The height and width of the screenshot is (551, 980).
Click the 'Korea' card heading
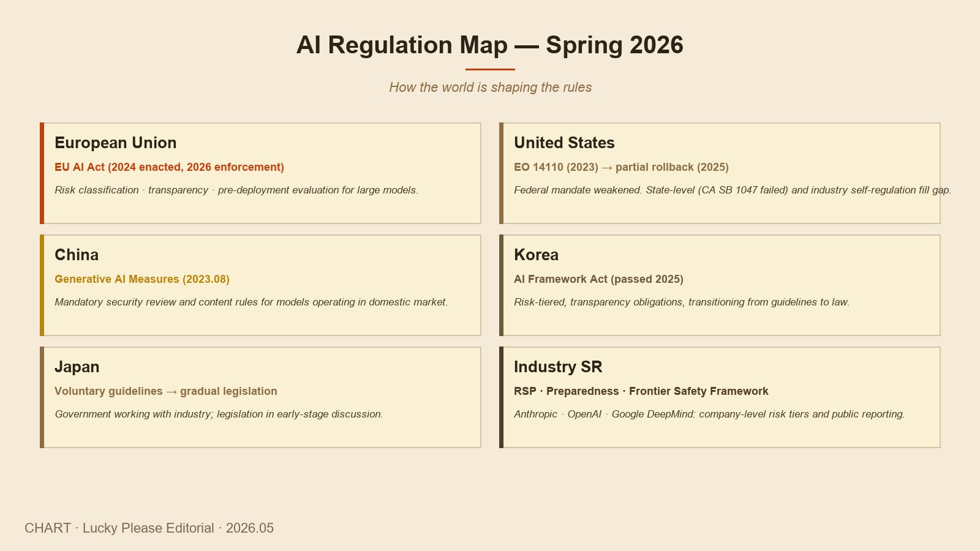coord(536,255)
